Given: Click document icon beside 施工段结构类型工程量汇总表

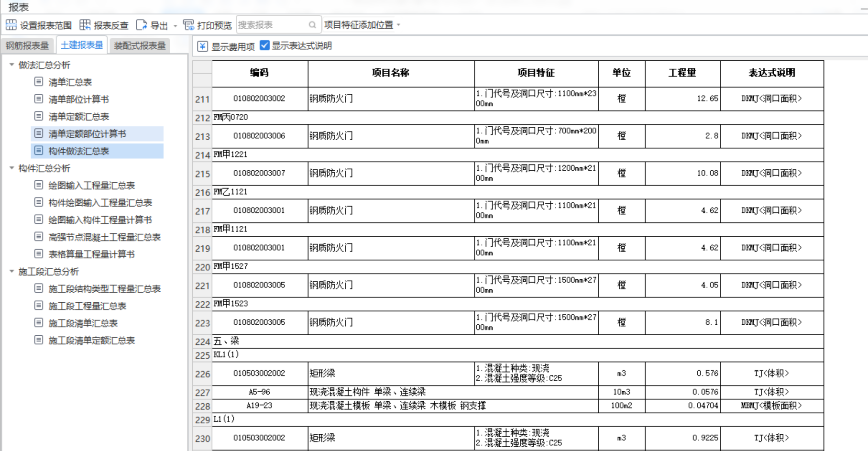Looking at the screenshot, I should coord(39,288).
